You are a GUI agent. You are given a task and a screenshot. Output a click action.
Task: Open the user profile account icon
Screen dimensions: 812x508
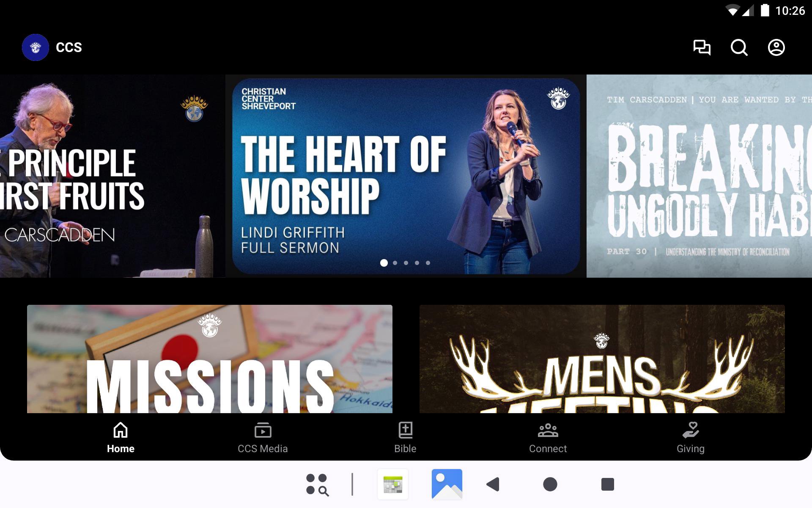pos(776,47)
